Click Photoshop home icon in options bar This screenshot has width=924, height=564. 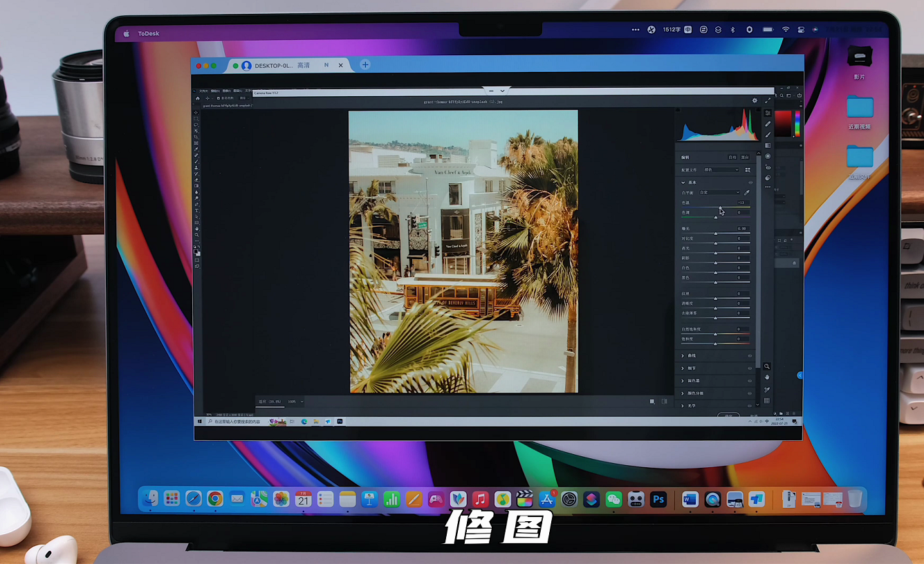coord(197,98)
